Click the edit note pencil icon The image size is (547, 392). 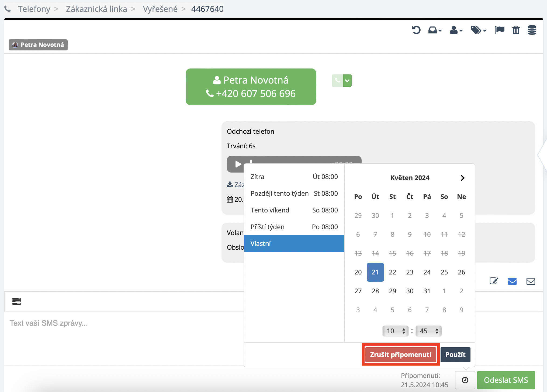coord(494,281)
